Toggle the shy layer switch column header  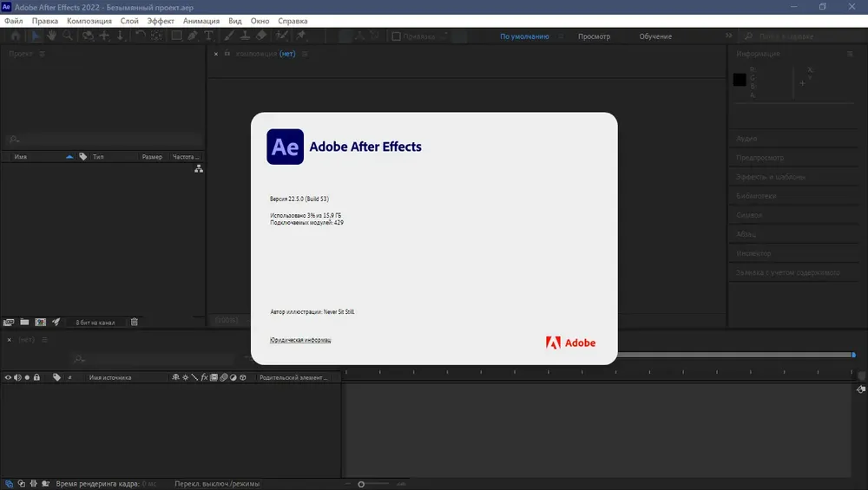click(175, 377)
